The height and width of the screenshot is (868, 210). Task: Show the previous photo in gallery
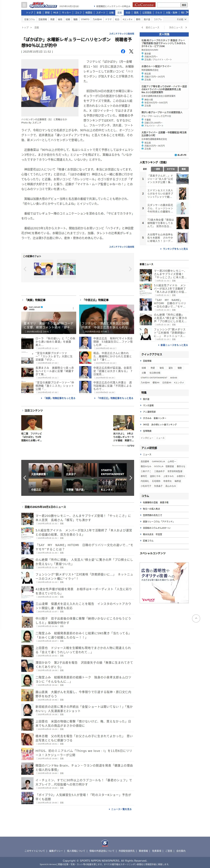(x=25, y=269)
